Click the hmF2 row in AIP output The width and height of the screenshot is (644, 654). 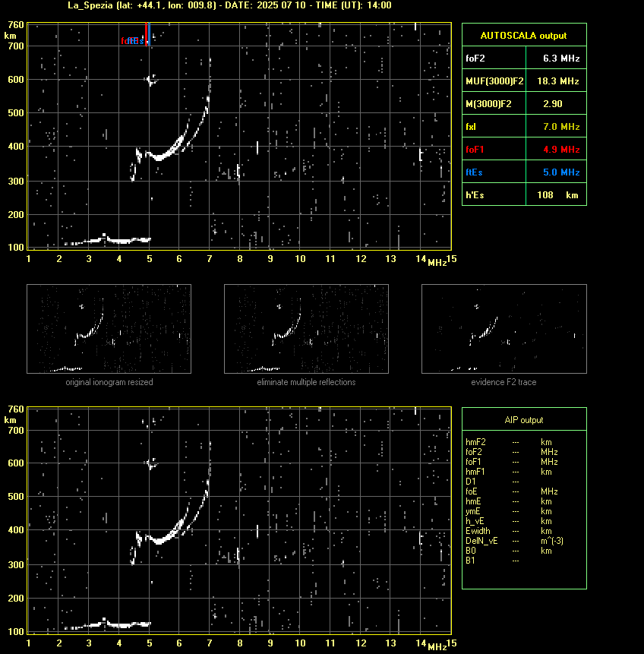[x=509, y=442]
